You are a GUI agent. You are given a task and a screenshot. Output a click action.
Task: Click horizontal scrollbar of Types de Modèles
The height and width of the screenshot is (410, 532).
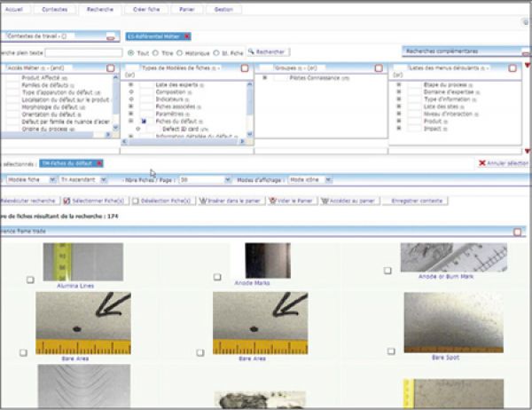184,142
